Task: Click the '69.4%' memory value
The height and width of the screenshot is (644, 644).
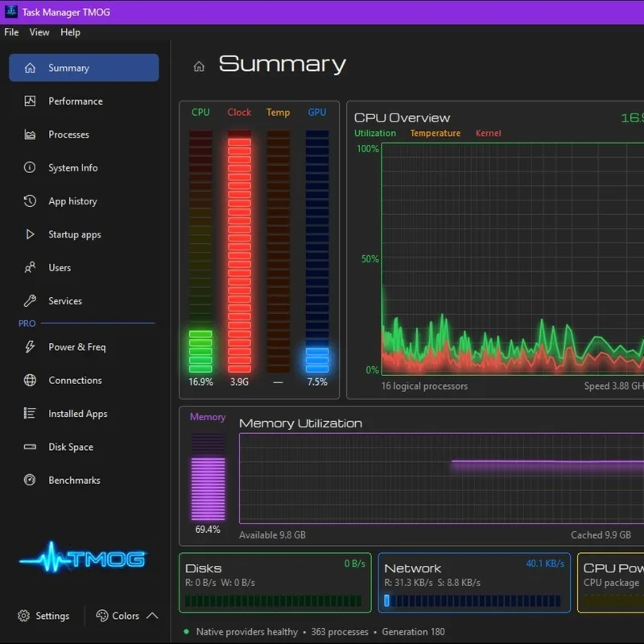Action: 208,530
